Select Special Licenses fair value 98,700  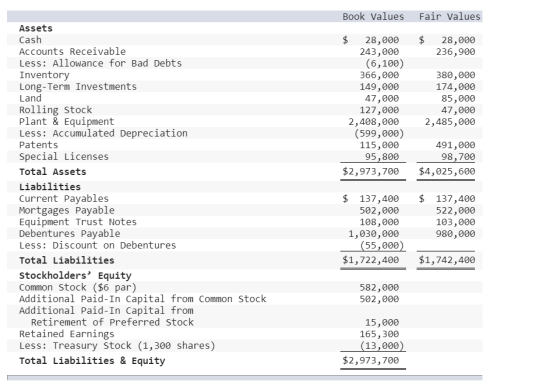(458, 157)
